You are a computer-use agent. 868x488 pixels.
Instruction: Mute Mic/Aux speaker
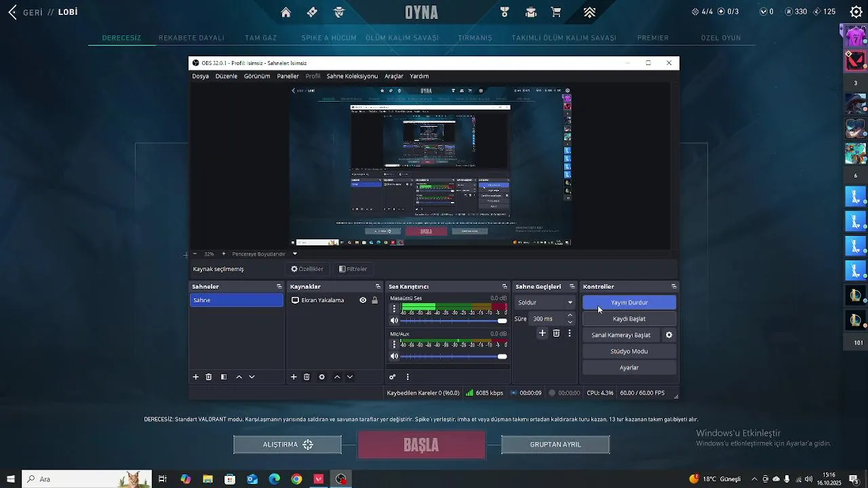click(x=395, y=357)
